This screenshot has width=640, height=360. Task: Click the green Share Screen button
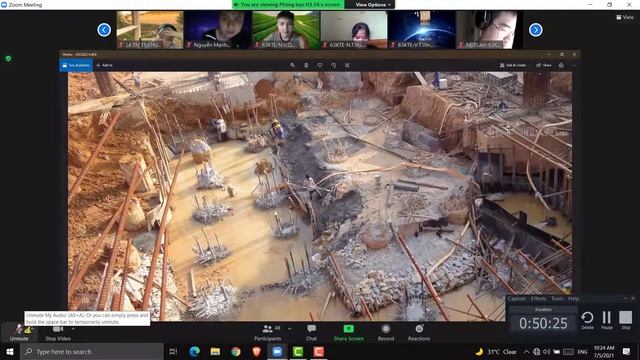[x=349, y=333]
